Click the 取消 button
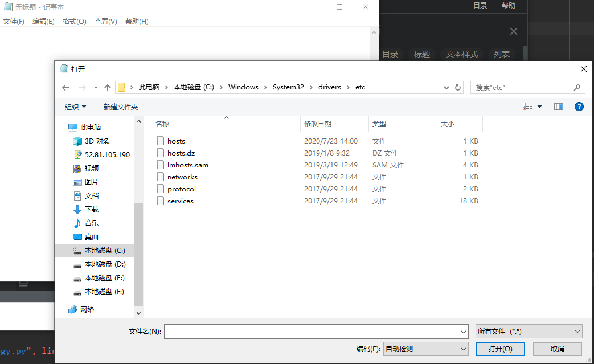594x364 pixels. (557, 349)
